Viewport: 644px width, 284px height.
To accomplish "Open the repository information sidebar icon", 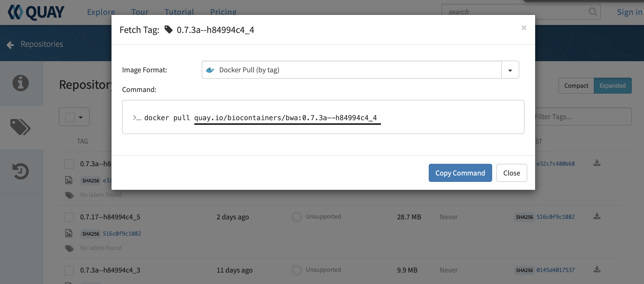I will click(x=21, y=83).
